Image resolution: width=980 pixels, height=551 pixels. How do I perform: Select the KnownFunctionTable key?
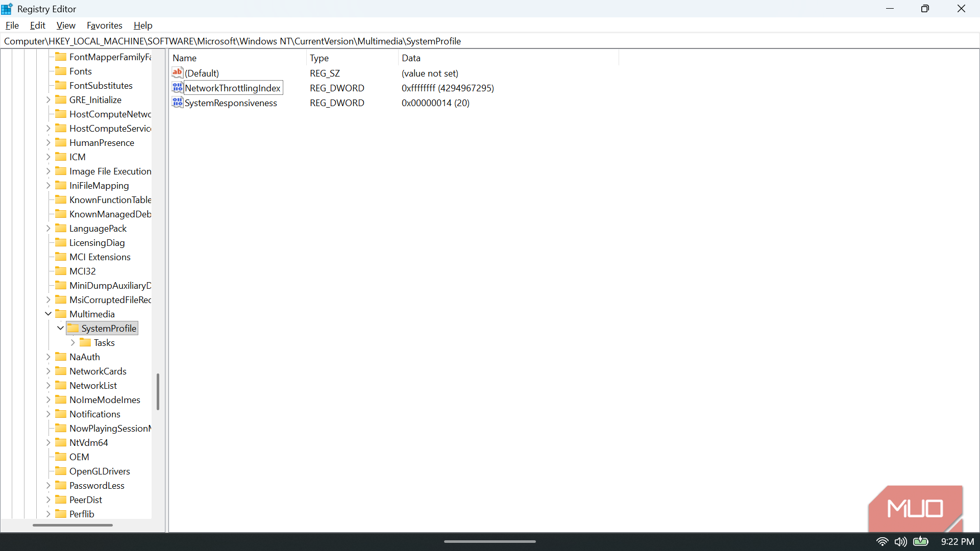(x=110, y=200)
